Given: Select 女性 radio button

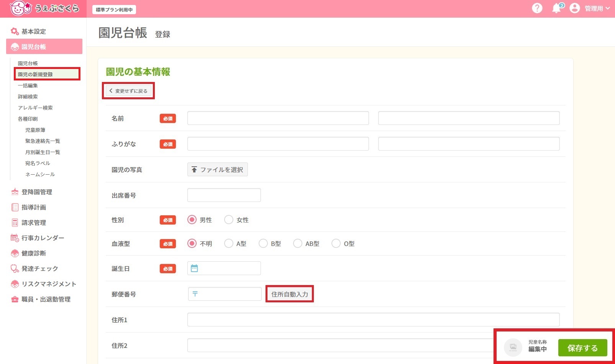Looking at the screenshot, I should (x=229, y=220).
